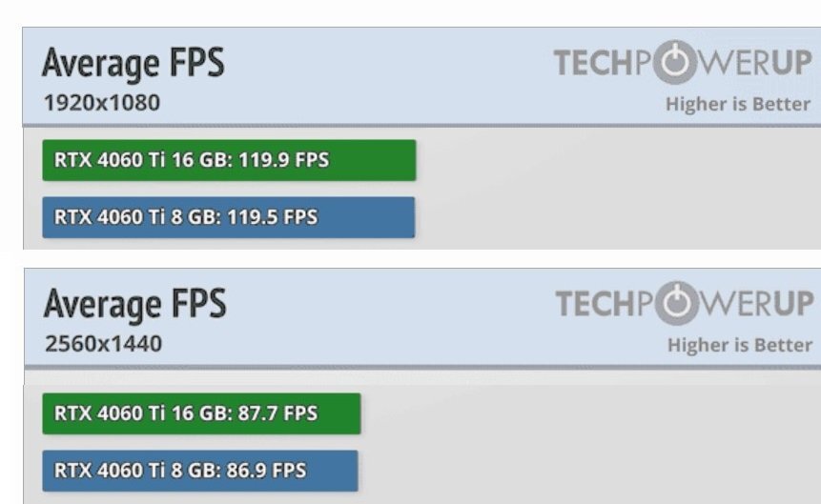Click the 2560x1440 resolution label
Image resolution: width=821 pixels, height=504 pixels.
point(104,344)
